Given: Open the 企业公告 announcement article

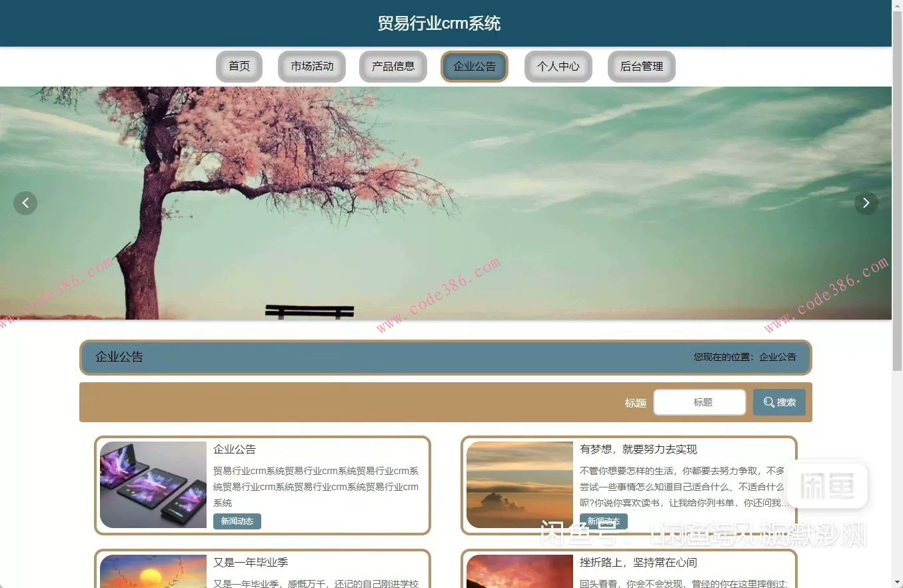Looking at the screenshot, I should (235, 449).
